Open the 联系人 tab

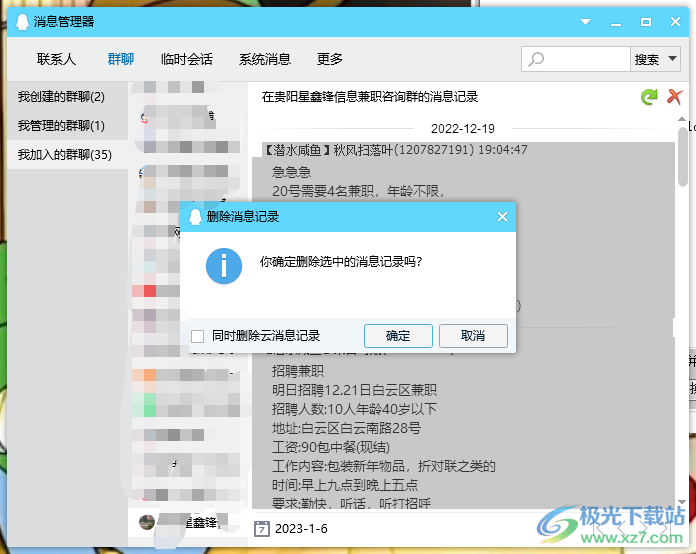(x=56, y=59)
